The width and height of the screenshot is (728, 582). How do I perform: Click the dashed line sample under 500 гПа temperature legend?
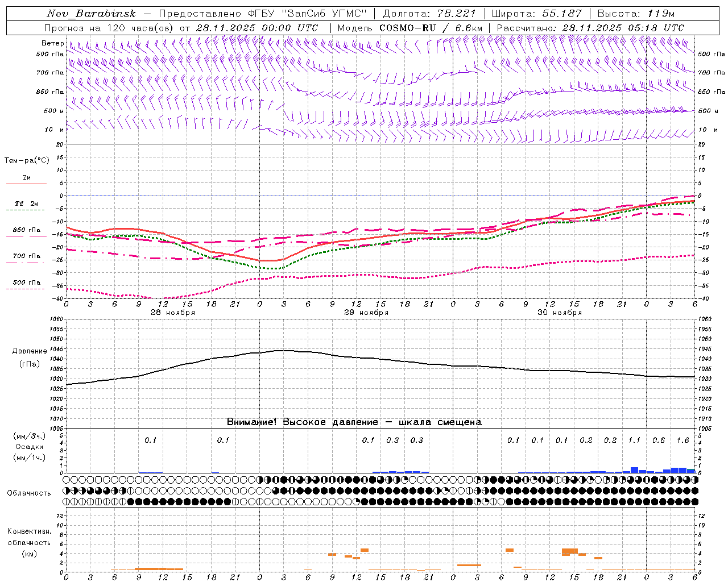click(25, 289)
